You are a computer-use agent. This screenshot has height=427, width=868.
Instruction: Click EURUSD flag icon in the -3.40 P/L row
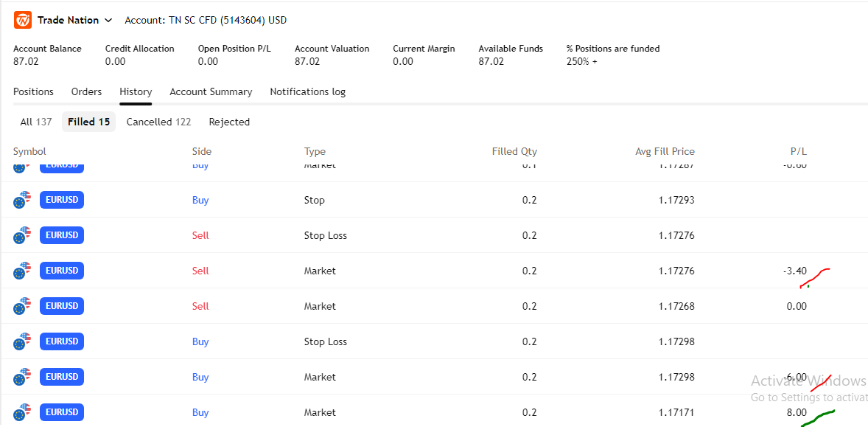(22, 271)
